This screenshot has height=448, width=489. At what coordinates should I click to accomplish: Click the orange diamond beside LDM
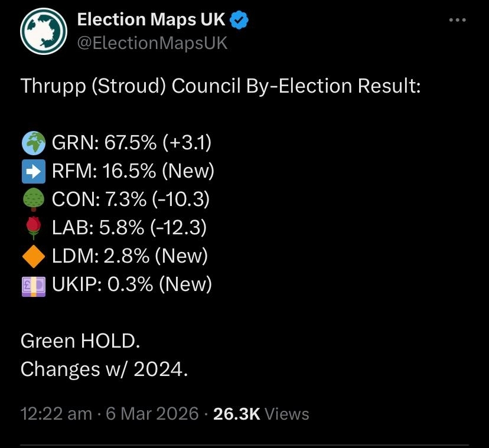point(34,256)
